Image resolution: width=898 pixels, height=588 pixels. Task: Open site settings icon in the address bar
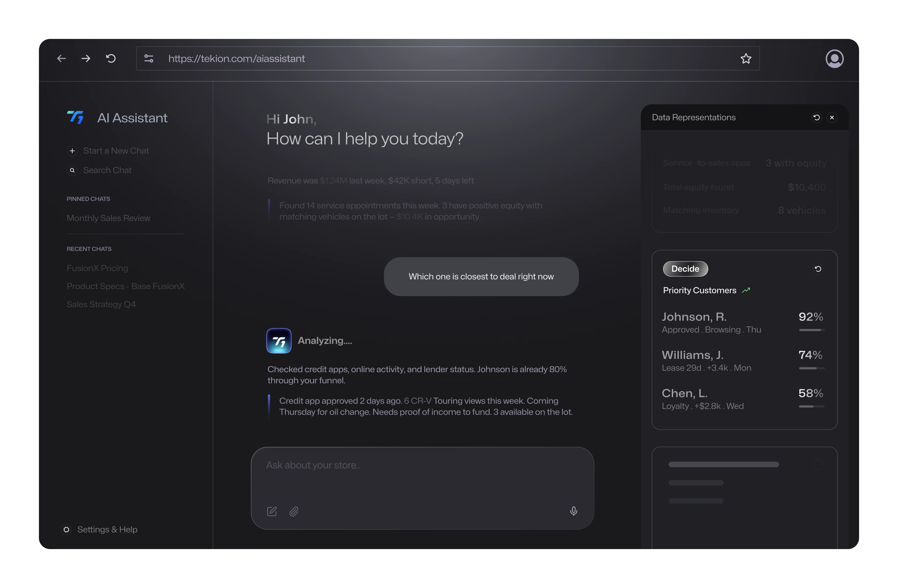pyautogui.click(x=149, y=58)
